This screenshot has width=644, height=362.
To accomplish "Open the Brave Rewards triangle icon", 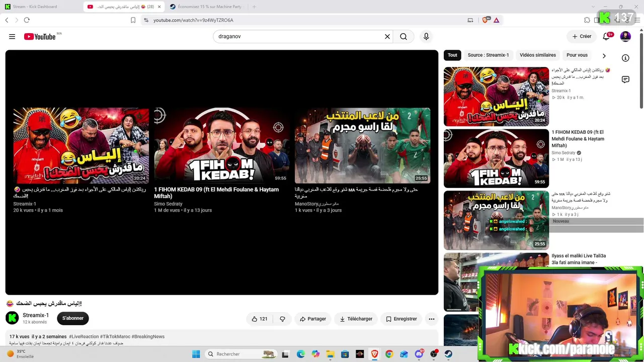I will pos(497,20).
